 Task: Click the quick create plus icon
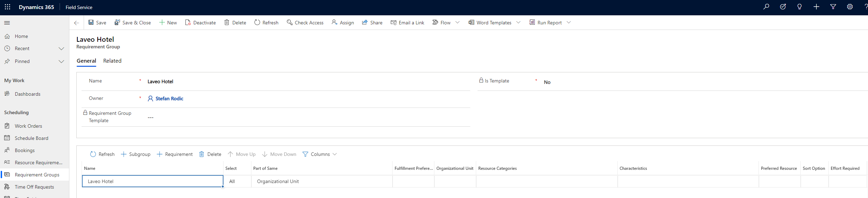(x=816, y=7)
